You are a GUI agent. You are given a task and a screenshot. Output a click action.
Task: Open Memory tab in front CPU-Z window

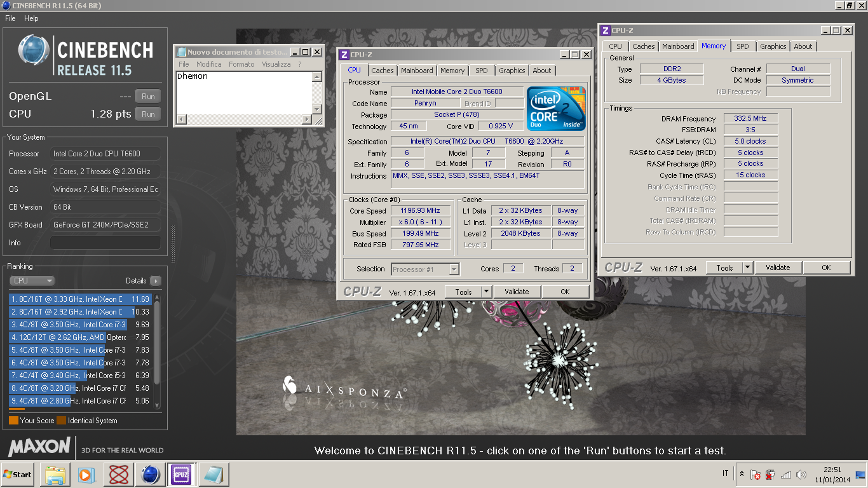[x=452, y=71]
